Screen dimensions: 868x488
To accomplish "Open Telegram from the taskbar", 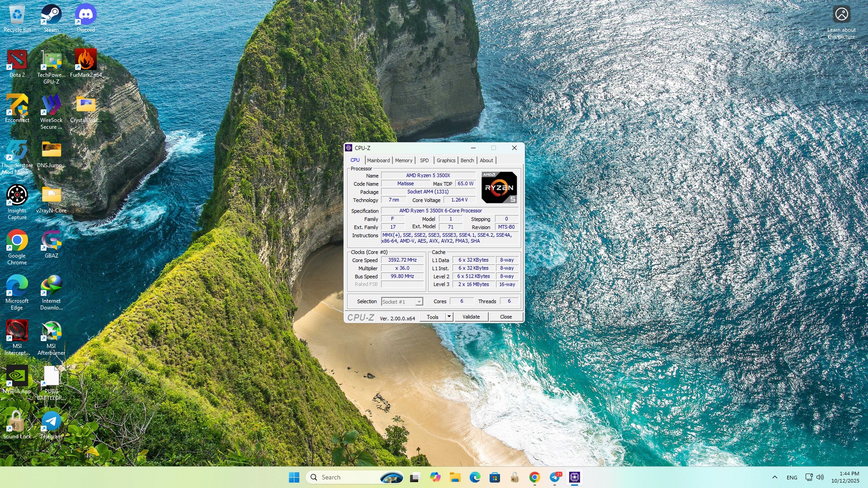I will [x=555, y=477].
